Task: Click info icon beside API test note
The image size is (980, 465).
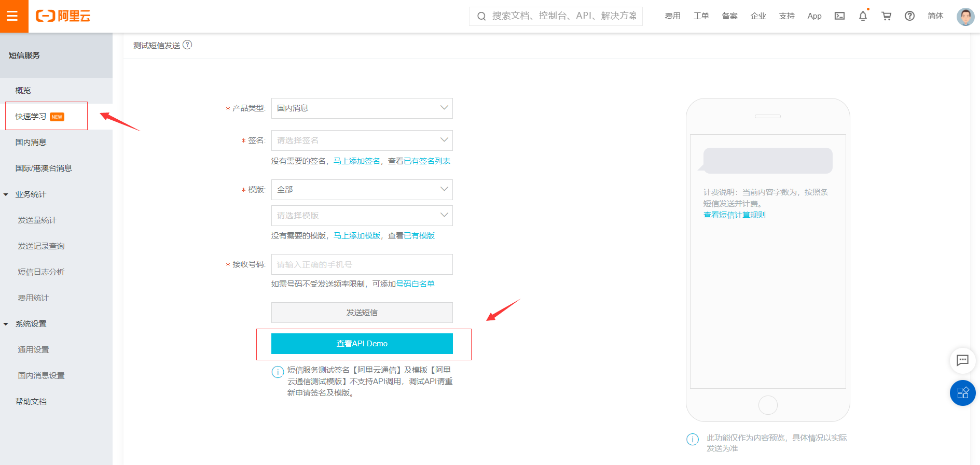Action: pyautogui.click(x=278, y=372)
